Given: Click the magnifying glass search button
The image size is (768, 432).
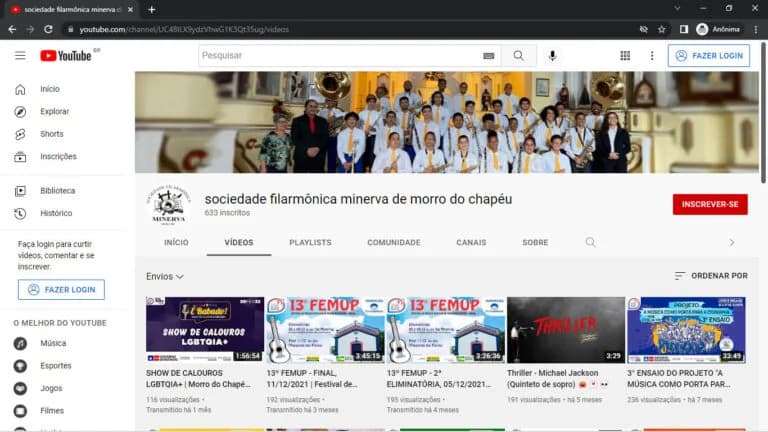Looking at the screenshot, I should click(x=519, y=56).
